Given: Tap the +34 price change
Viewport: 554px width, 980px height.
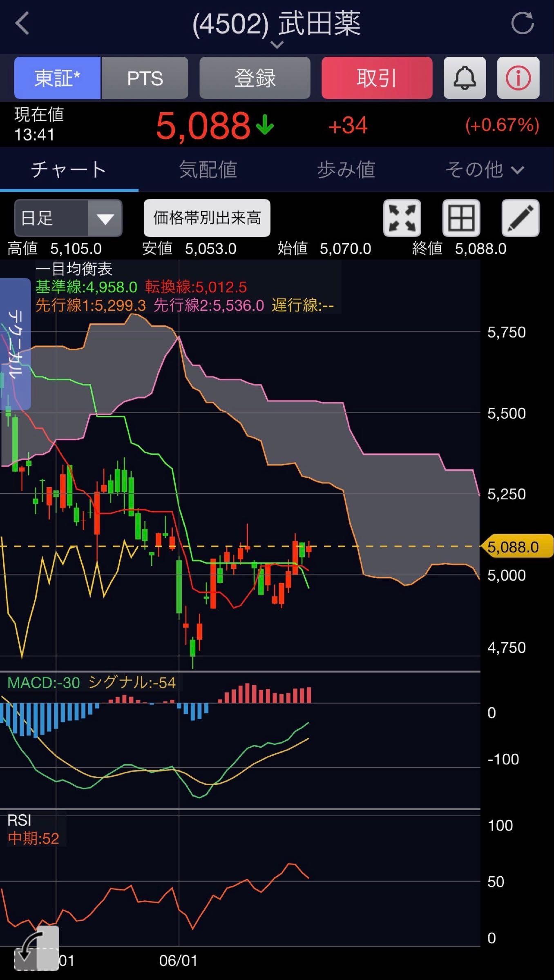Looking at the screenshot, I should (348, 125).
